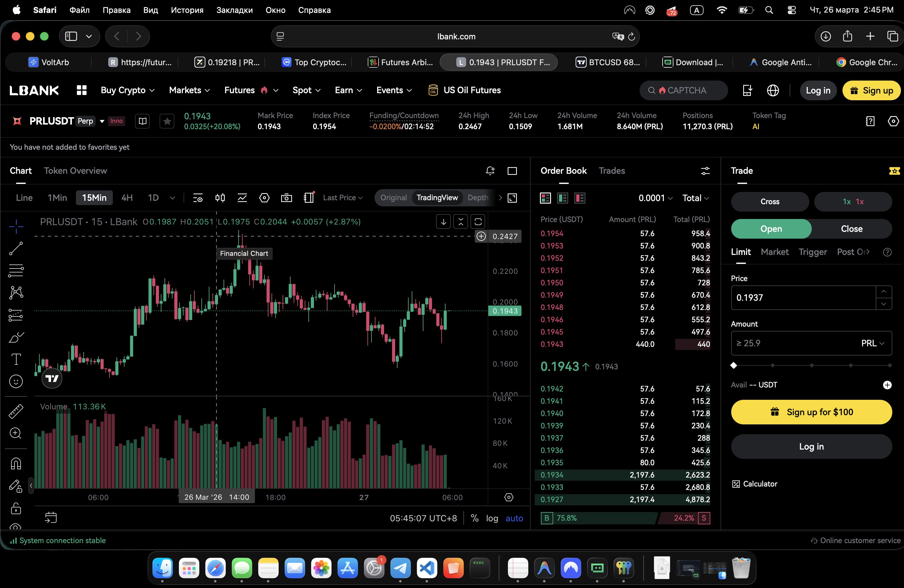Select the text annotation tool

(16, 359)
